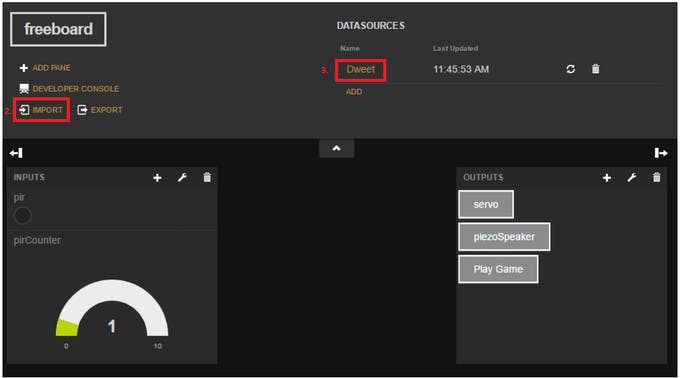Image resolution: width=680 pixels, height=378 pixels.
Task: Delete the INPUTS pane
Action: 207,177
